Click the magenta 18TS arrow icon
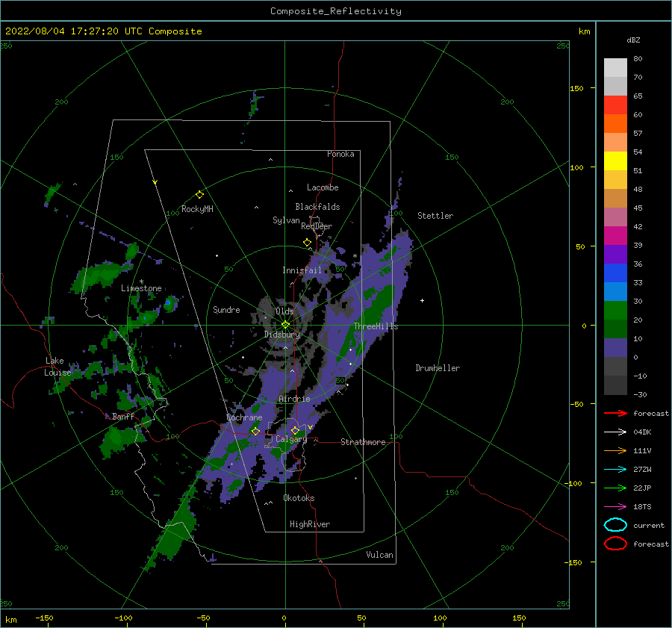The height and width of the screenshot is (628, 672). tap(615, 507)
